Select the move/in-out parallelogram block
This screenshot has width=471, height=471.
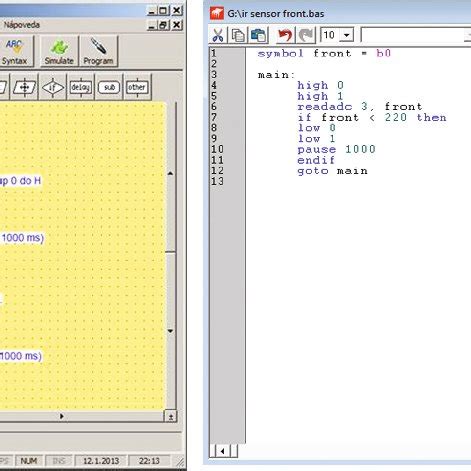(x=25, y=88)
